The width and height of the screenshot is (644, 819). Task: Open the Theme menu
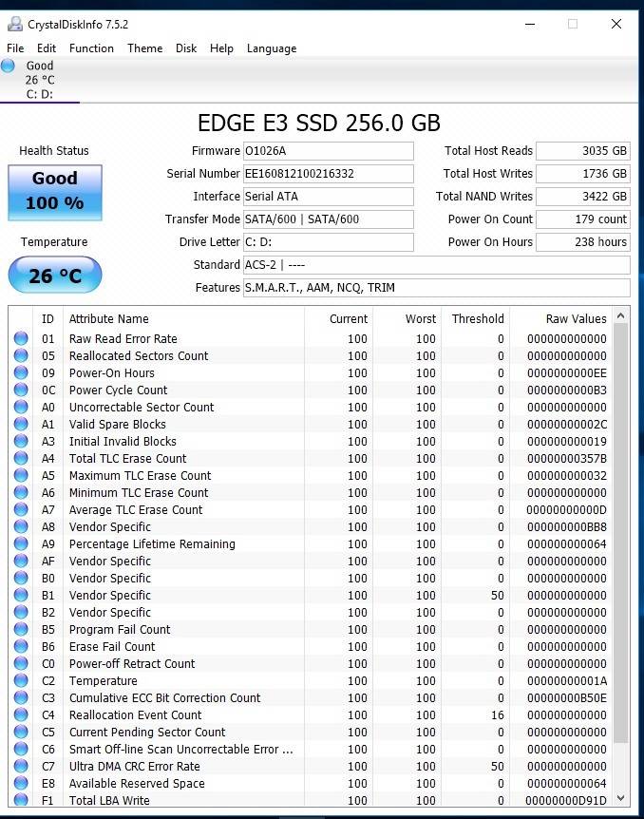(144, 48)
